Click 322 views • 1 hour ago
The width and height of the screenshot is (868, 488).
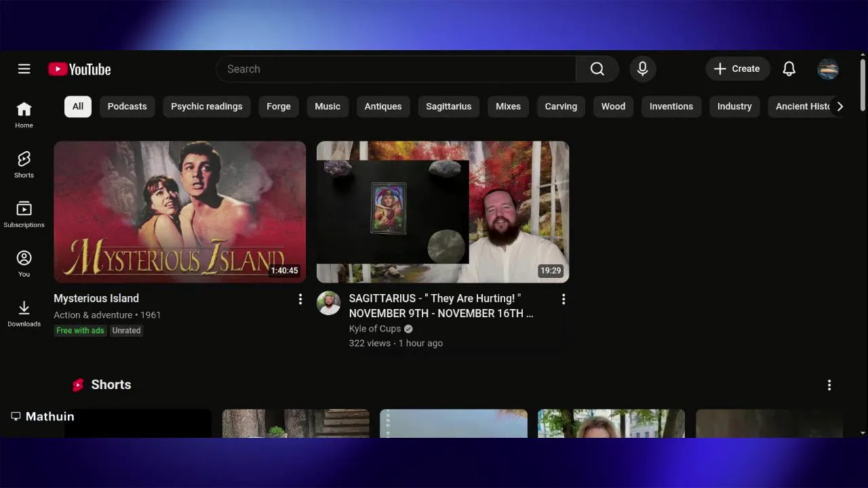coord(396,343)
